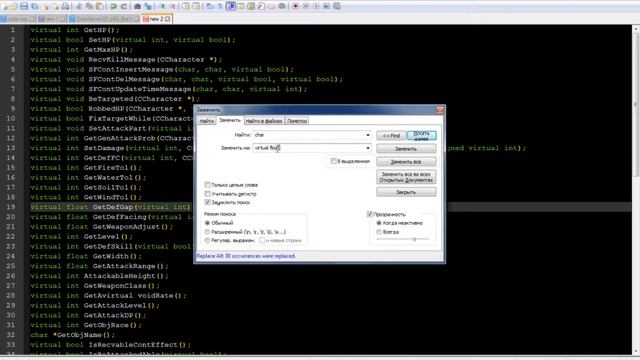Click the Copy toolbar icon
The width and height of the screenshot is (640, 360).
tap(89, 6)
